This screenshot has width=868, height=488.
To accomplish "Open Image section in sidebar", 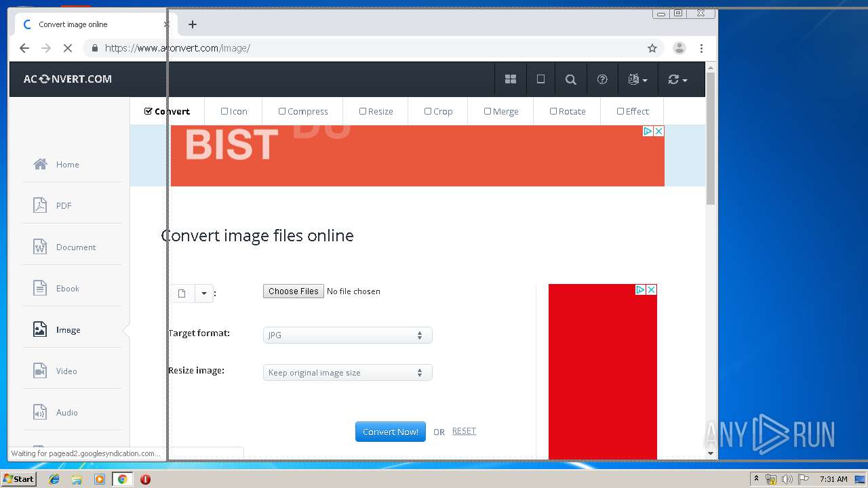I will pos(68,329).
